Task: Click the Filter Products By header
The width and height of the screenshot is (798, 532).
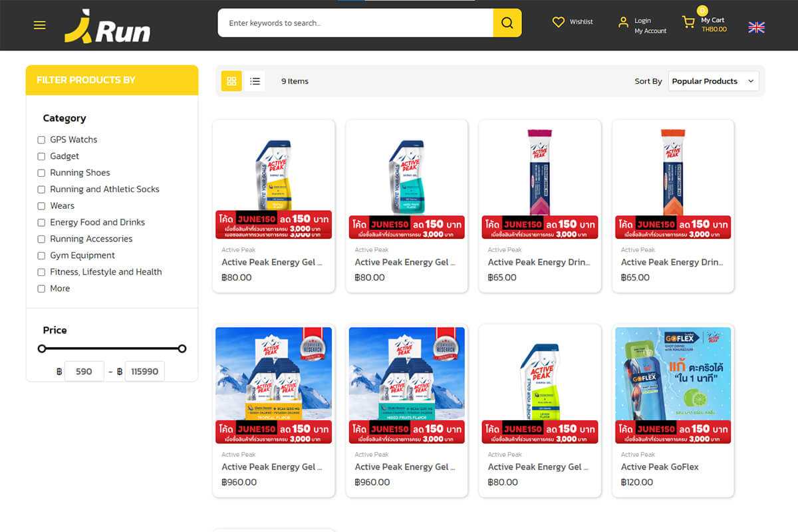Action: [x=112, y=80]
